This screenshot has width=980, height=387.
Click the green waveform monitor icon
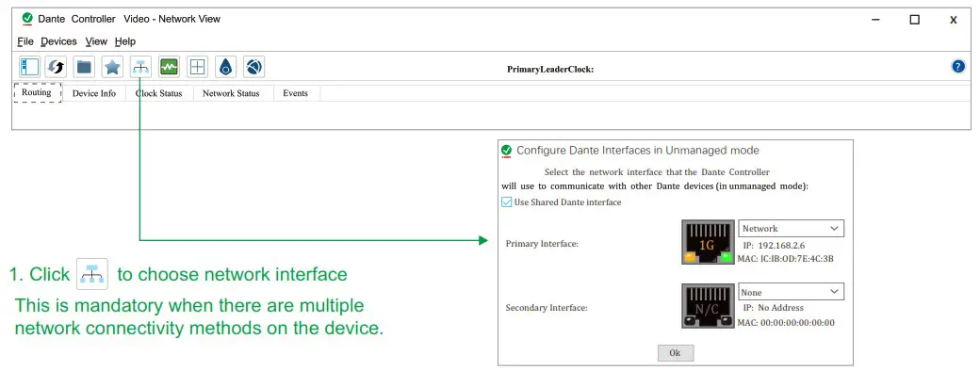point(169,66)
